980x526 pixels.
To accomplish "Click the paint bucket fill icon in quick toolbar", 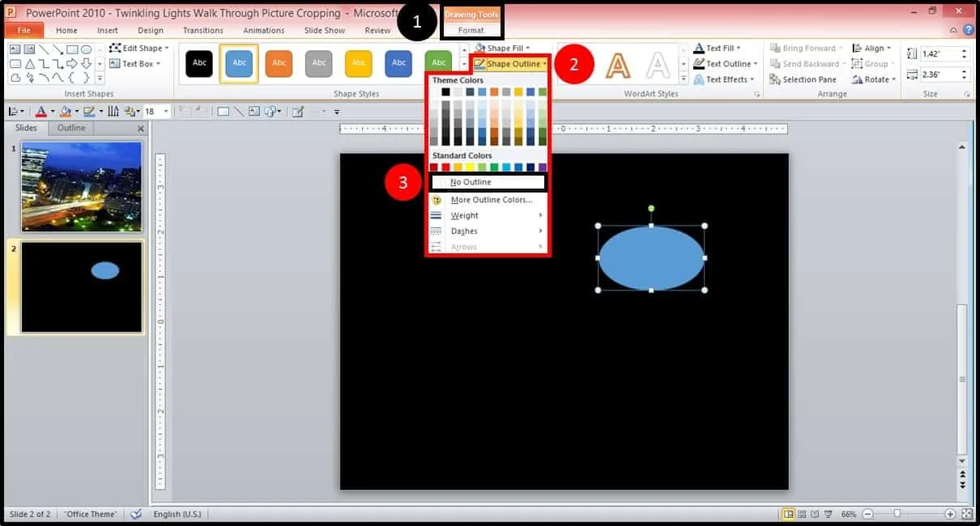I will pyautogui.click(x=66, y=112).
